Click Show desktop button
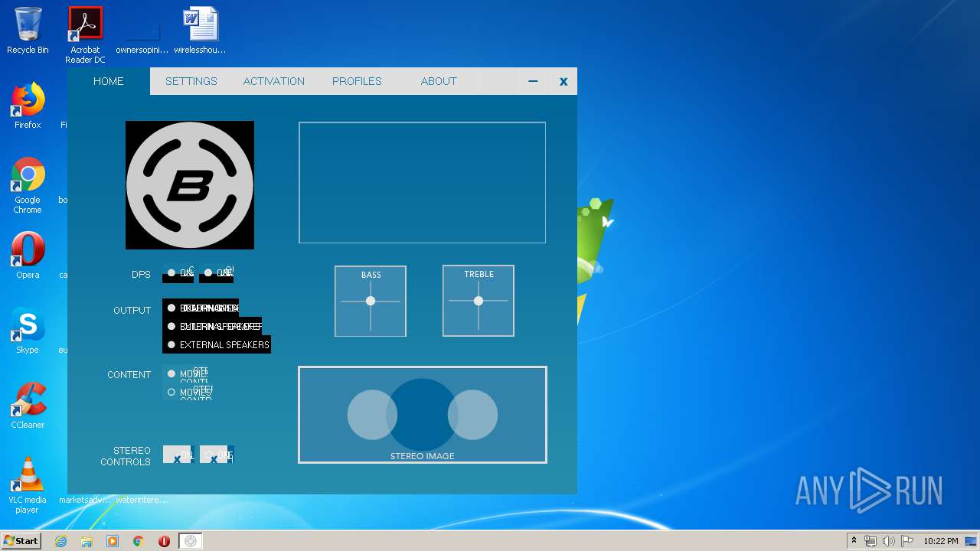 pos(972,541)
